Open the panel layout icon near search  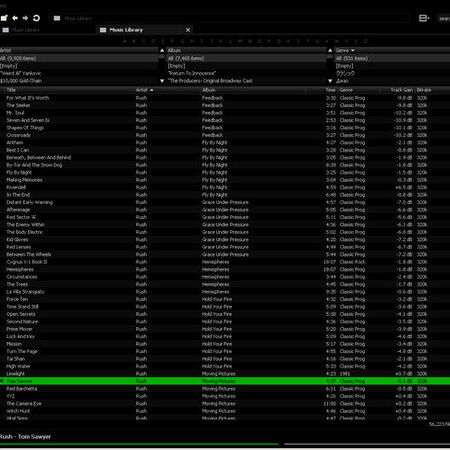424,18
